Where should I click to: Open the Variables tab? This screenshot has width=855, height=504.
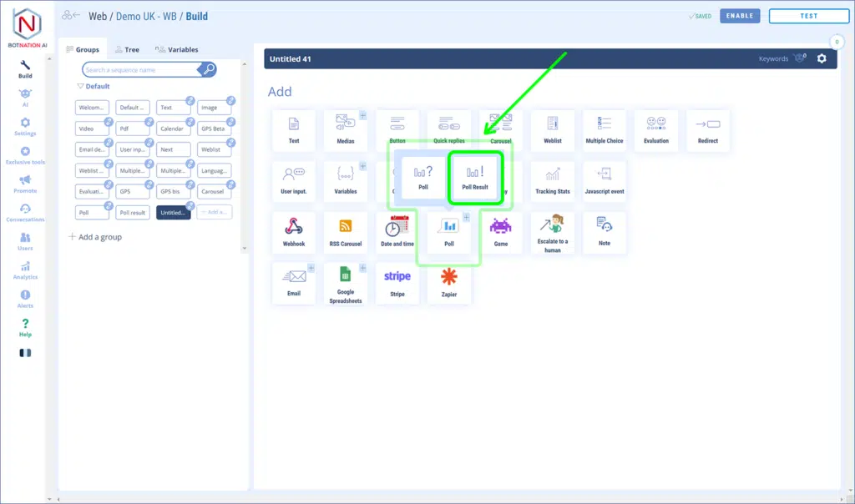pos(177,50)
